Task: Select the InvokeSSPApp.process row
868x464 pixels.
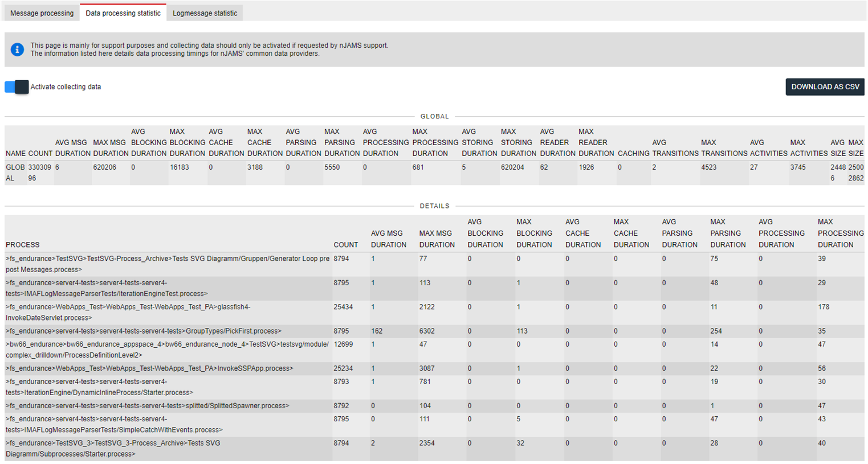Action: click(x=434, y=369)
